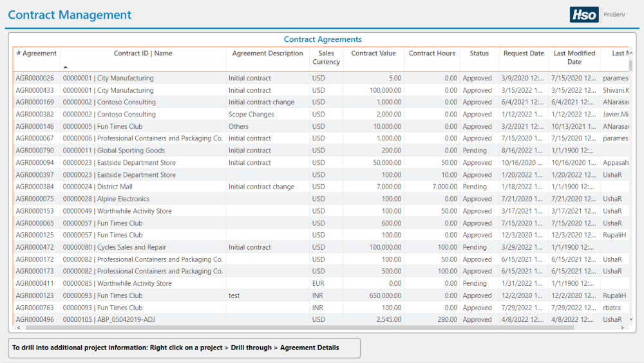
Task: Click the 290.00 contract hours cell
Action: point(448,319)
